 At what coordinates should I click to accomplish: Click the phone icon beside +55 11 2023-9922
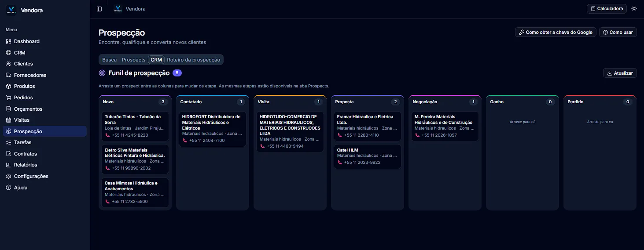pyautogui.click(x=340, y=163)
